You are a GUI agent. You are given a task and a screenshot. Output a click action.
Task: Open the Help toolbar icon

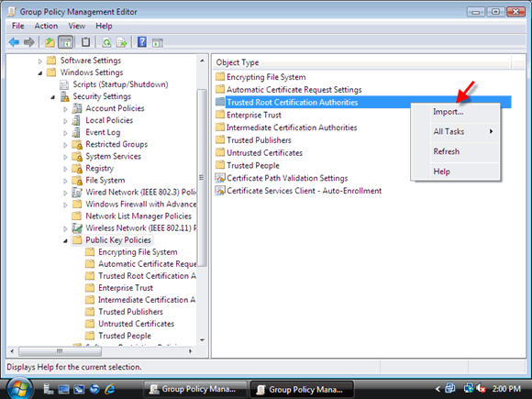142,42
